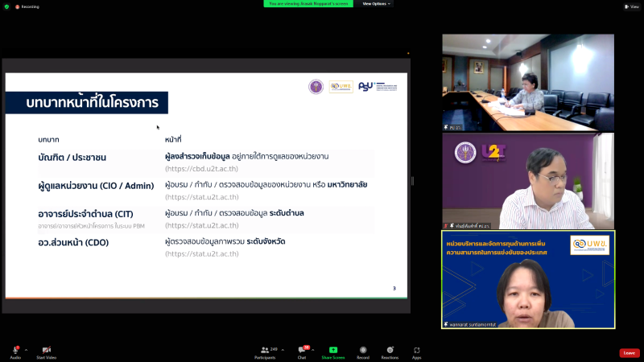Image resolution: width=644 pixels, height=362 pixels.
Task: Start Video camera in Zoom toolbar
Action: pyautogui.click(x=46, y=350)
